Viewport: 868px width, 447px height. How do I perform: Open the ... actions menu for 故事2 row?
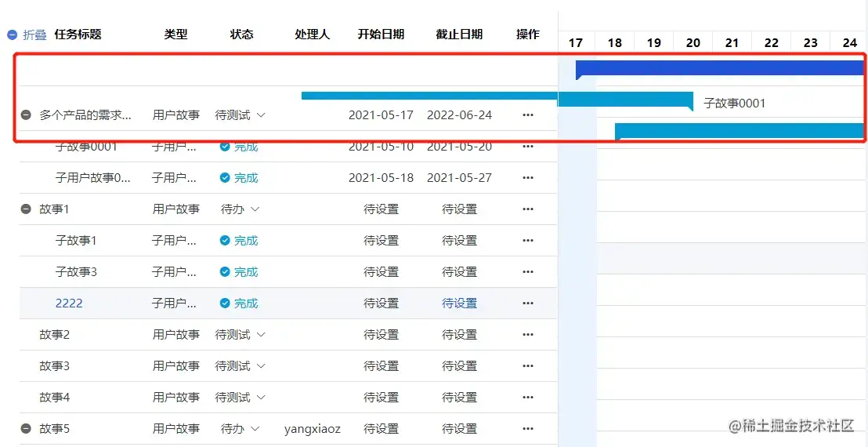tap(527, 335)
